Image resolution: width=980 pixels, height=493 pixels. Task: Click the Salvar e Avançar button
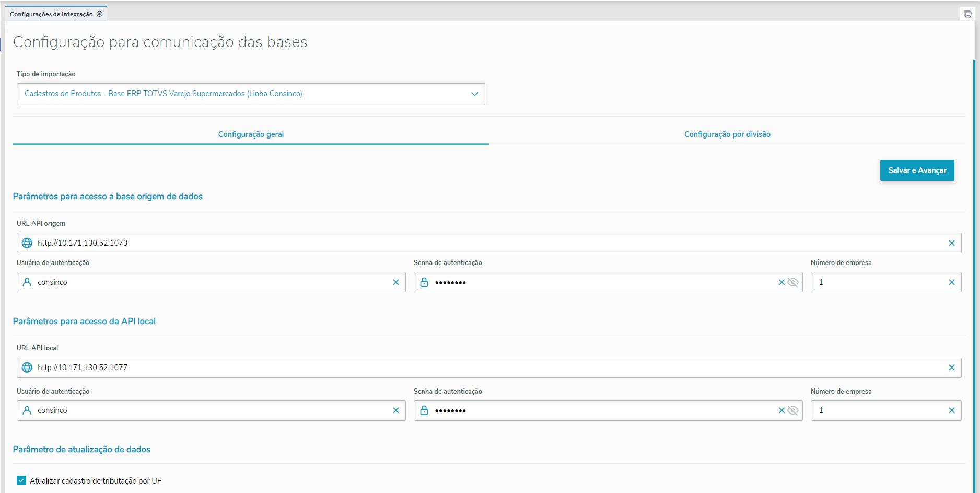pos(917,170)
